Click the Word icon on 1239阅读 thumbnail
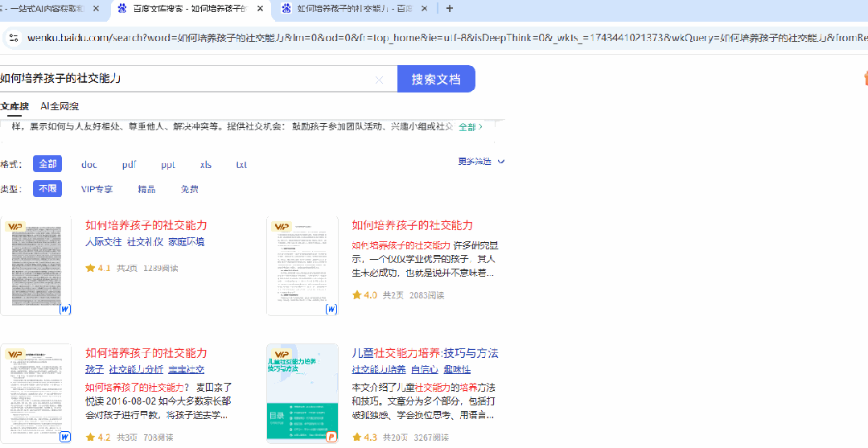The image size is (868, 448). [x=65, y=309]
